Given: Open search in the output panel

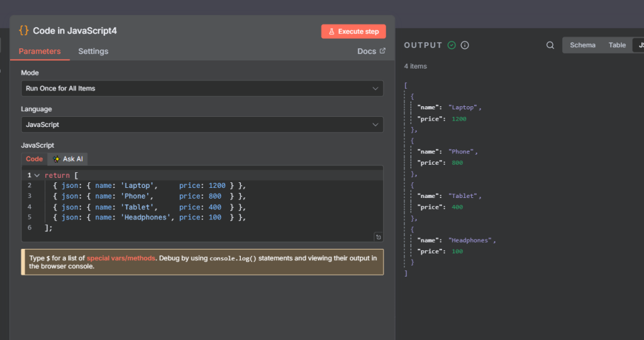Looking at the screenshot, I should (x=550, y=45).
